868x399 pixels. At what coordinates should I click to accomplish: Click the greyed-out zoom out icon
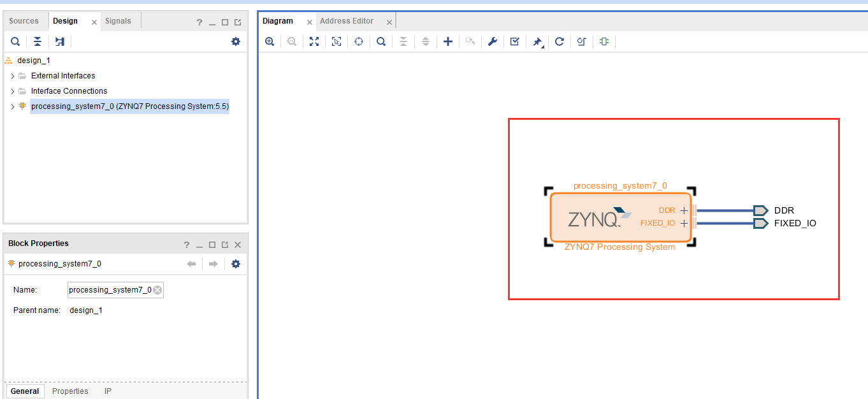292,41
